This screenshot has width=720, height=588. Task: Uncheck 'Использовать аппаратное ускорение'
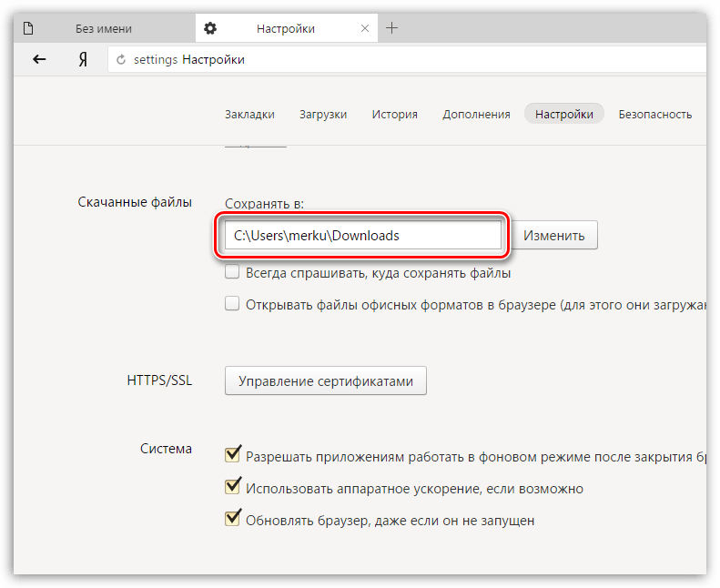click(232, 486)
